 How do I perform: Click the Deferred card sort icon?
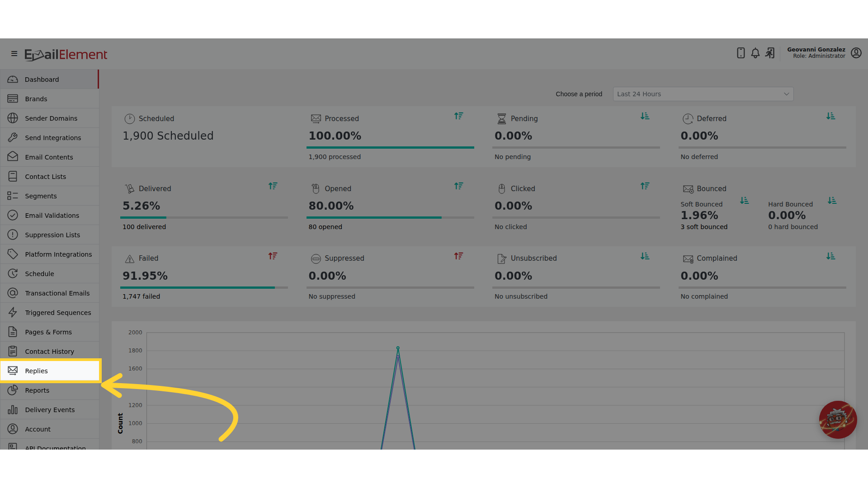click(831, 116)
